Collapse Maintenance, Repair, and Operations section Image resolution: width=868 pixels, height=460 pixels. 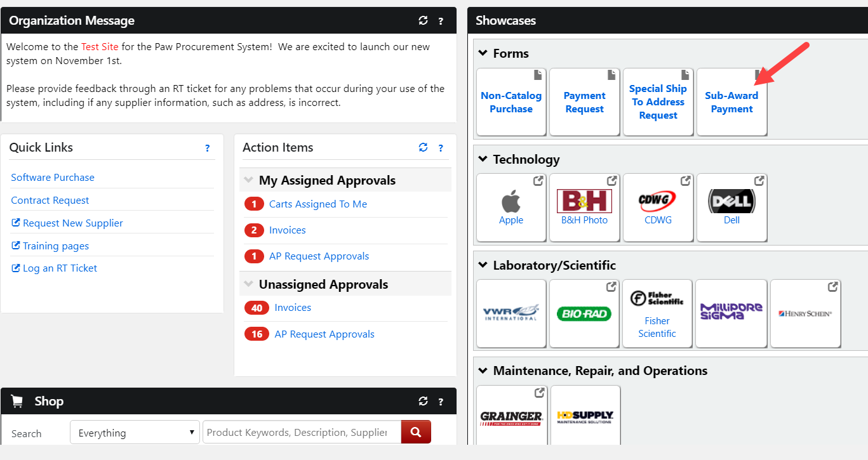point(483,371)
